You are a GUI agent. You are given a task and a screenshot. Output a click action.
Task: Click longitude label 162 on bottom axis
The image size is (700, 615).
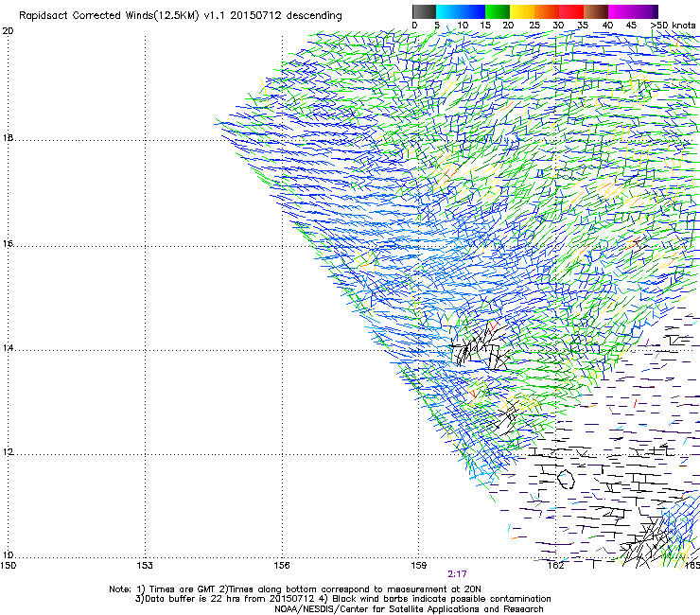point(556,566)
